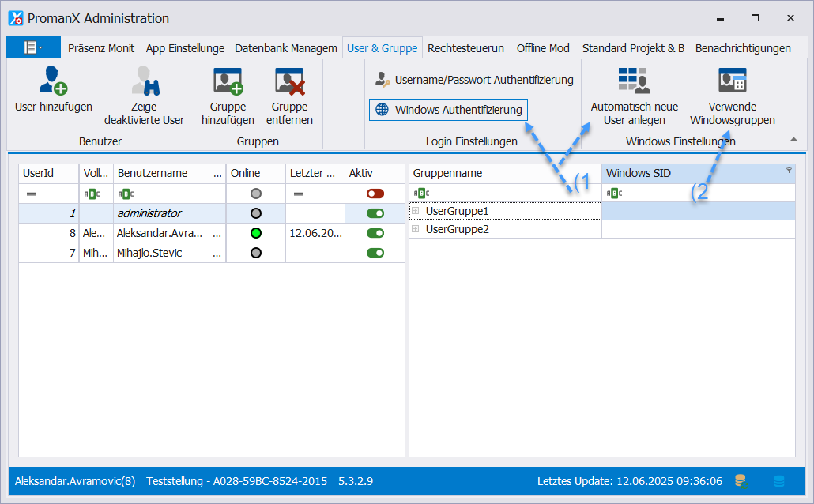Image resolution: width=814 pixels, height=504 pixels.
Task: Sort by the Online column header
Action: pyautogui.click(x=256, y=173)
